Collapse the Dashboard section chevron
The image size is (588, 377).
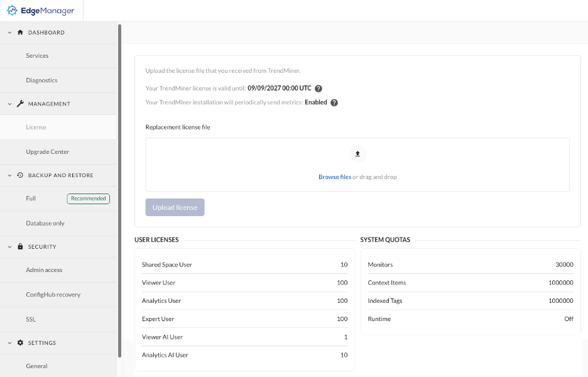click(x=10, y=33)
